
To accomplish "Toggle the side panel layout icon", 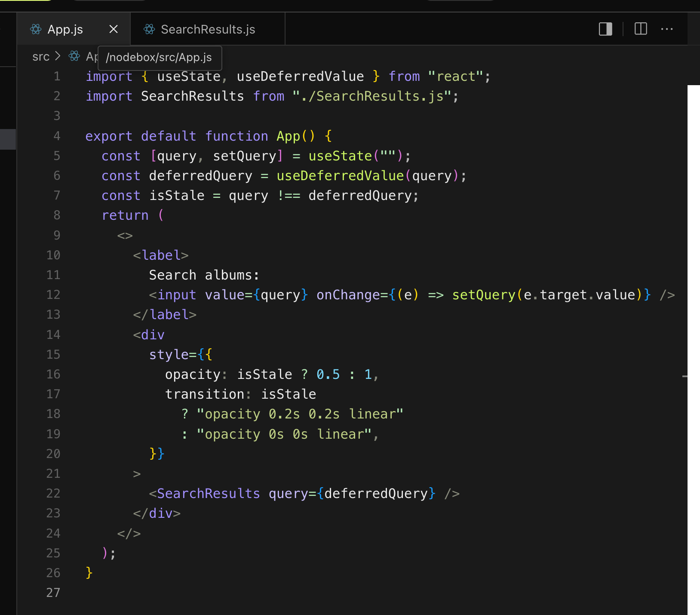I will click(x=605, y=29).
